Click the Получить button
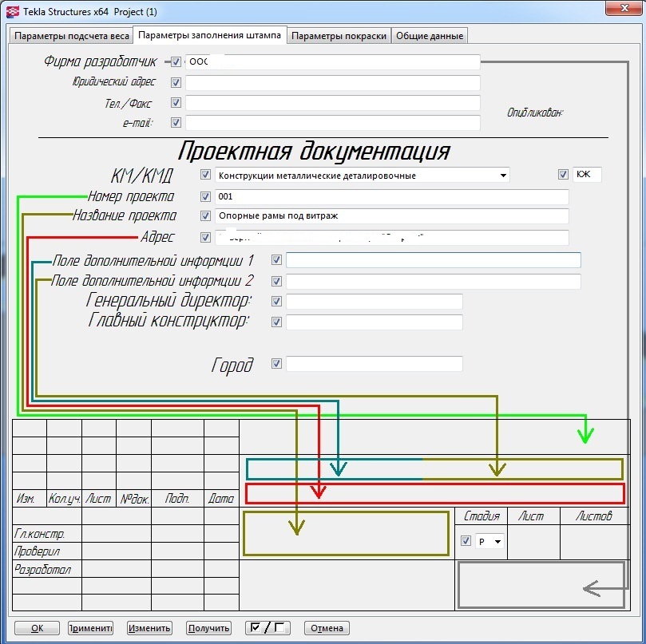 pyautogui.click(x=208, y=628)
